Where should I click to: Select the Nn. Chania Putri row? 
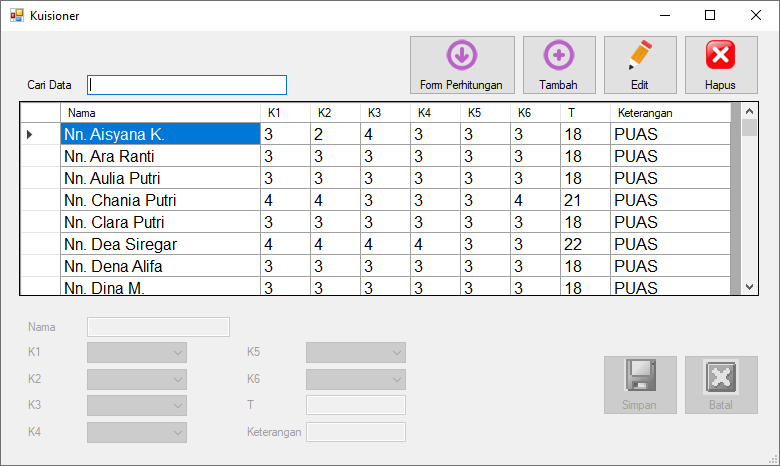click(x=160, y=200)
